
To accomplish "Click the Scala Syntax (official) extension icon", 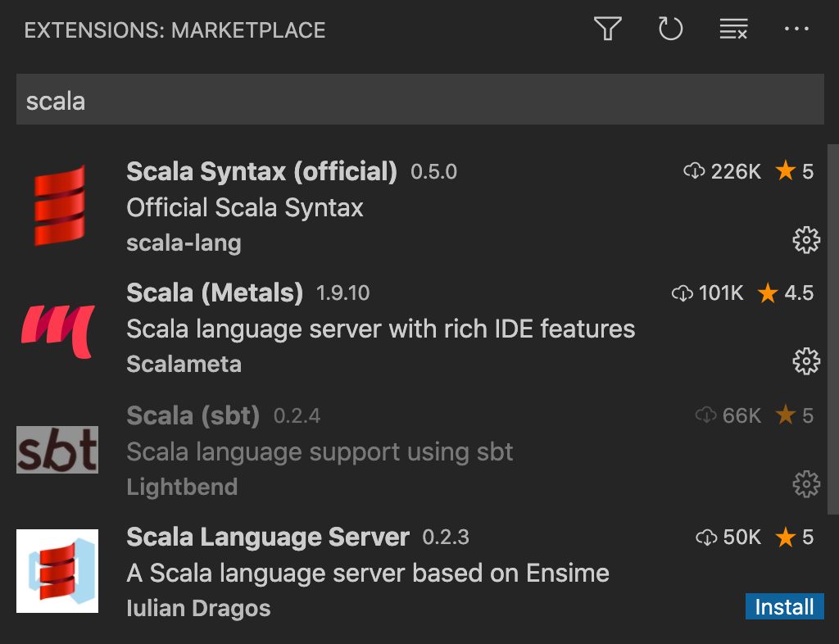I will coord(57,205).
